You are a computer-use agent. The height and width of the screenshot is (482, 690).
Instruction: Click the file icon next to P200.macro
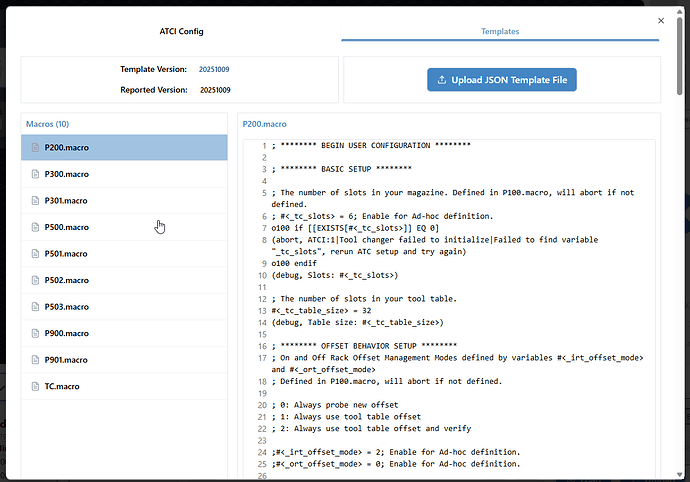click(34, 148)
